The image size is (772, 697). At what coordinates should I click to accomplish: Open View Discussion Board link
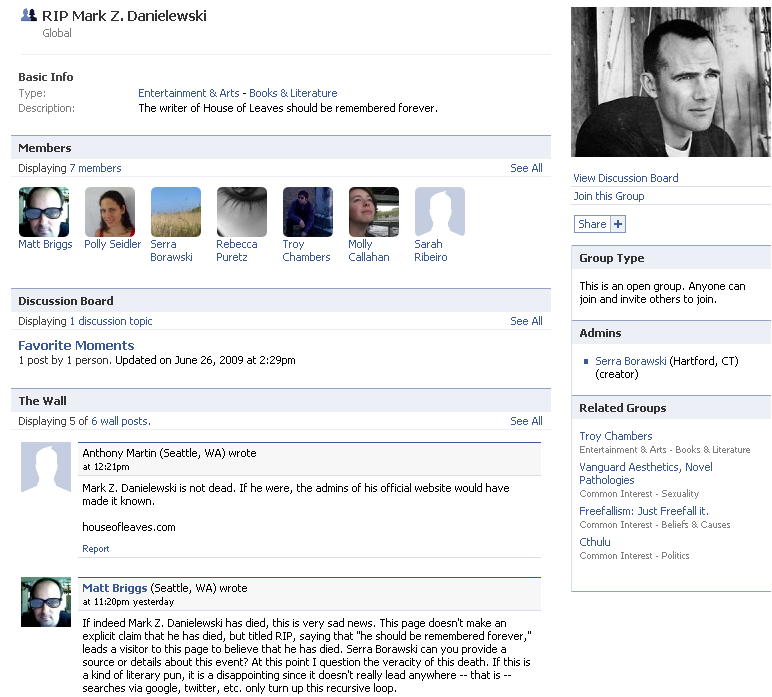(x=626, y=178)
